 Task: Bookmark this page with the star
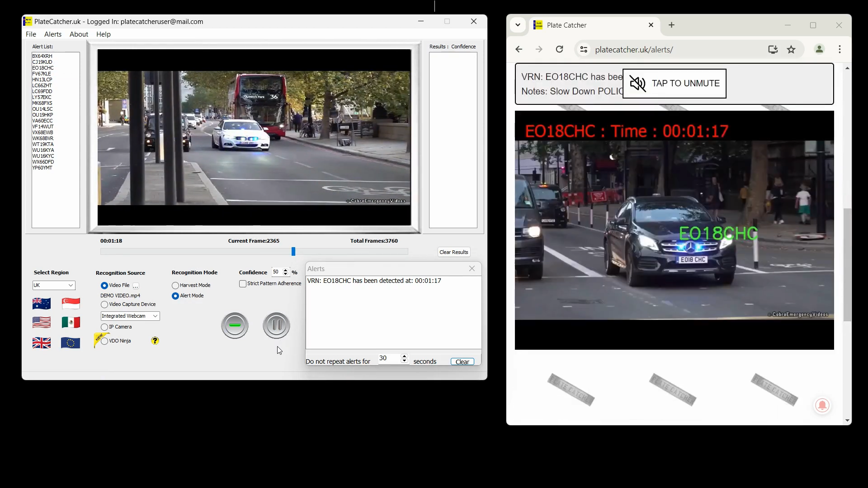pos(791,50)
